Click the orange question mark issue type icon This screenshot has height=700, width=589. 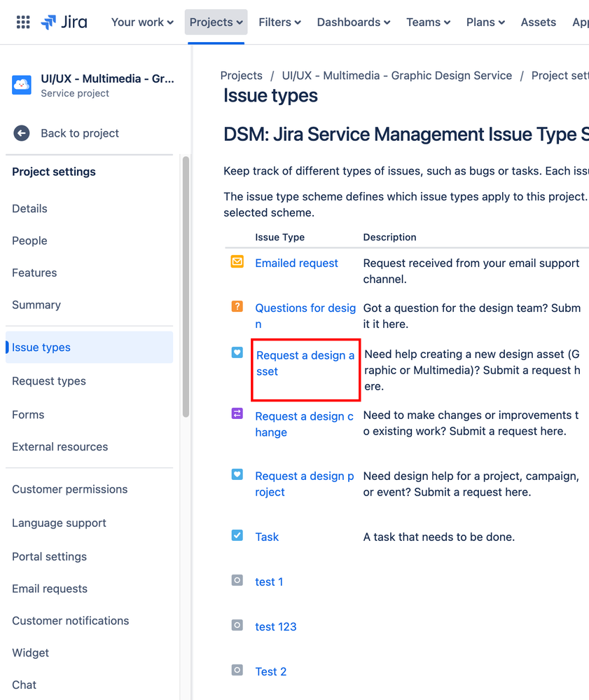[237, 307]
